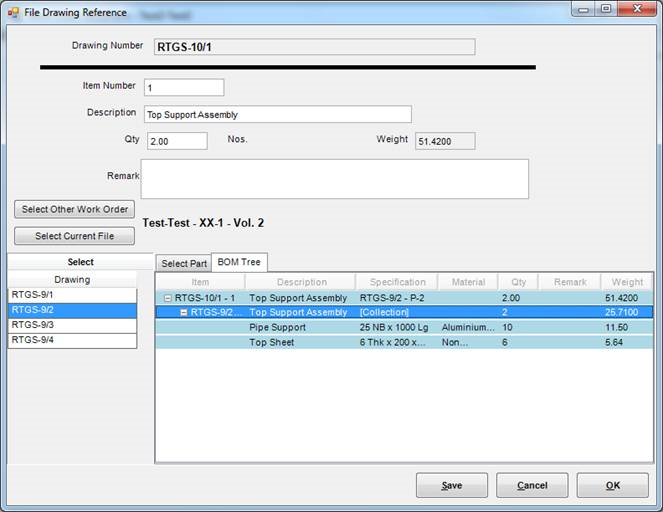Choose drawing RTGS-9/3 from list

tap(72, 325)
